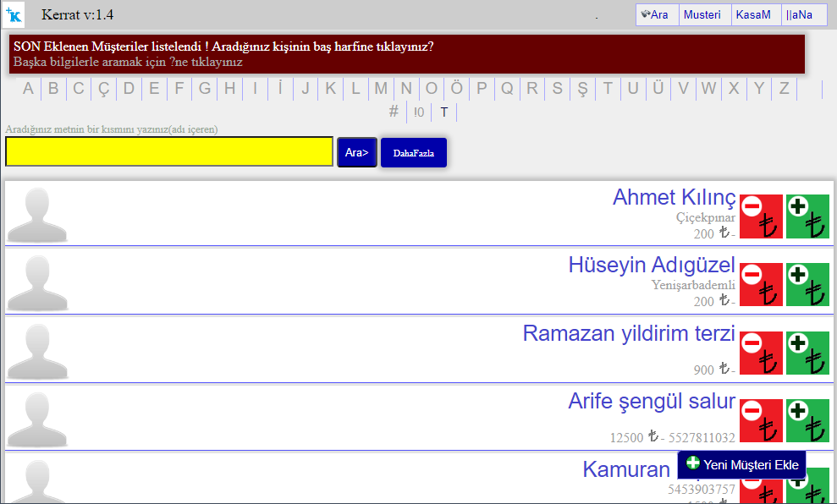The width and height of the screenshot is (837, 504).
Task: Filter customers by letter Ş
Action: point(582,88)
